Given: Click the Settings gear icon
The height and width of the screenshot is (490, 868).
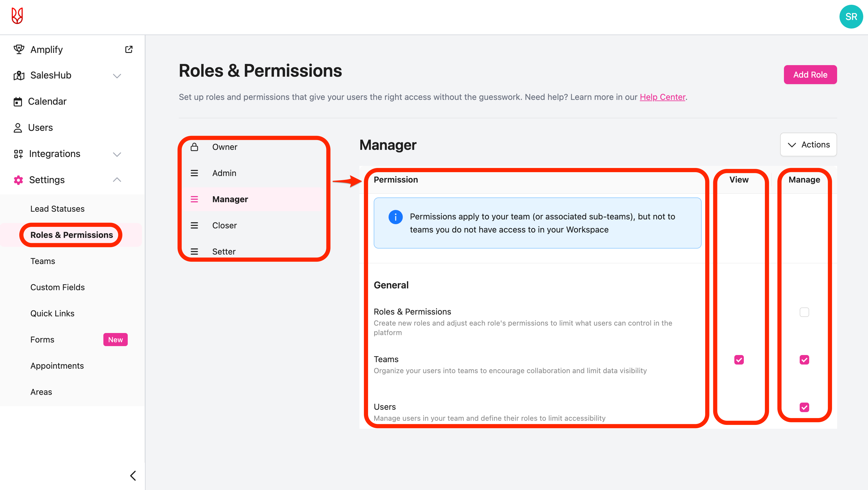Looking at the screenshot, I should click(x=18, y=180).
